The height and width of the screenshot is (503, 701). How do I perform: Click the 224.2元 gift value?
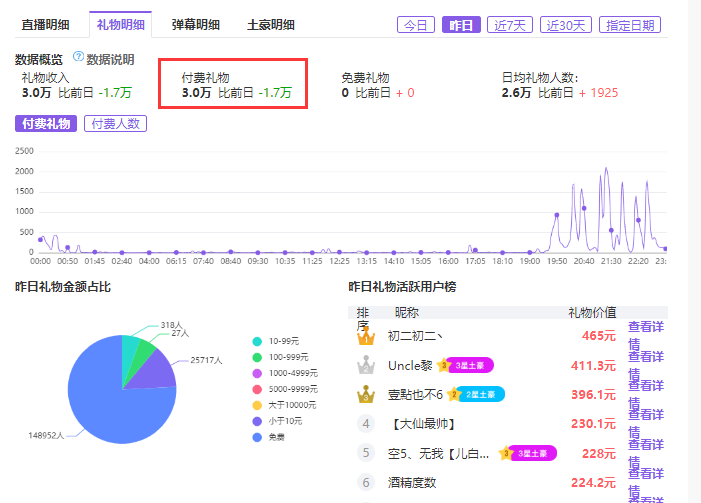(x=593, y=483)
